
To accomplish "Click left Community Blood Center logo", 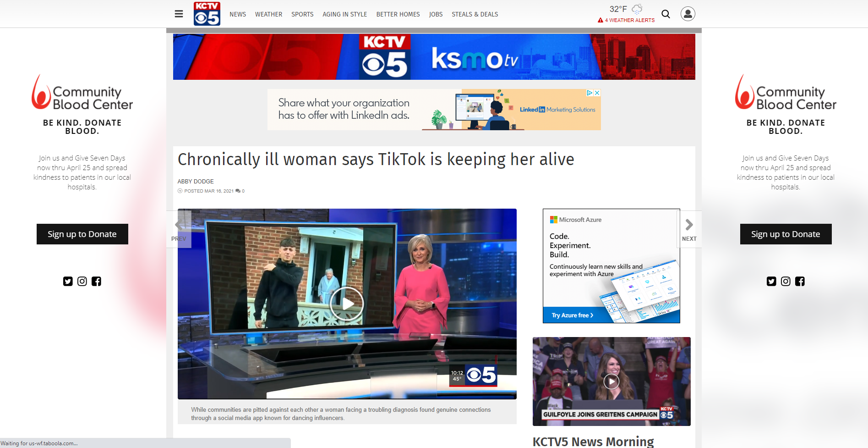I will click(x=82, y=93).
